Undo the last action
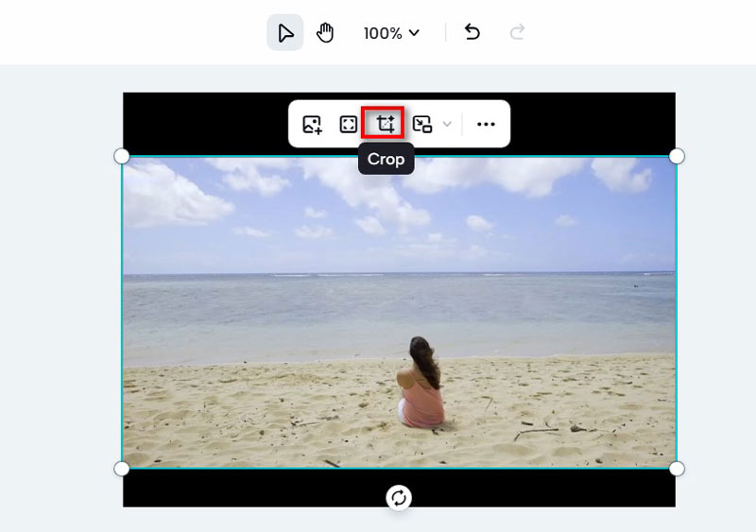The width and height of the screenshot is (756, 532). (472, 32)
